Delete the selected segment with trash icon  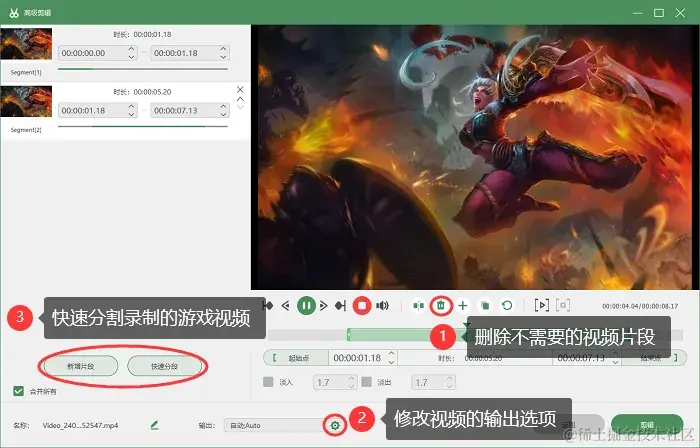[441, 306]
